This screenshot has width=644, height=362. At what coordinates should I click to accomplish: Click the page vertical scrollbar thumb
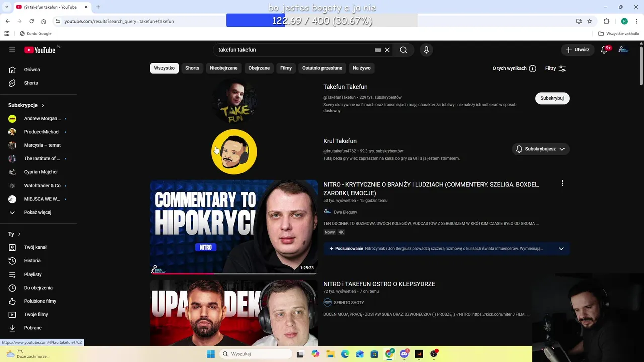click(641, 65)
